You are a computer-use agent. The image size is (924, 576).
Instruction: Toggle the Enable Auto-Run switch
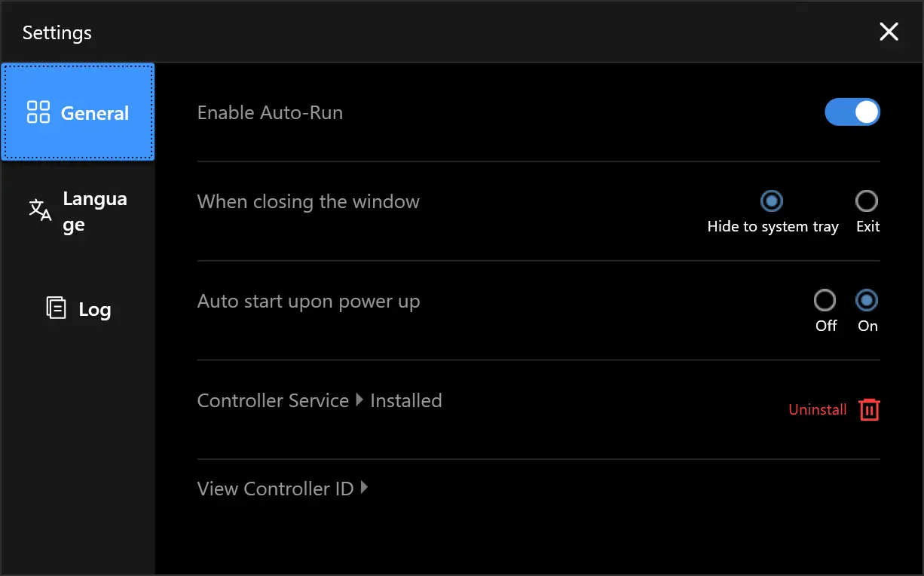(852, 112)
